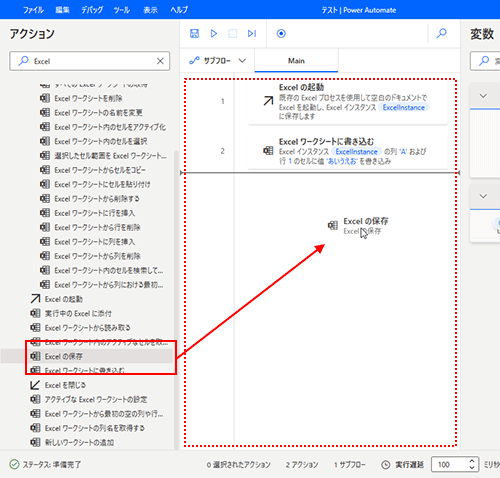Clear the Excel search with the X
The width and height of the screenshot is (500, 478).
160,61
